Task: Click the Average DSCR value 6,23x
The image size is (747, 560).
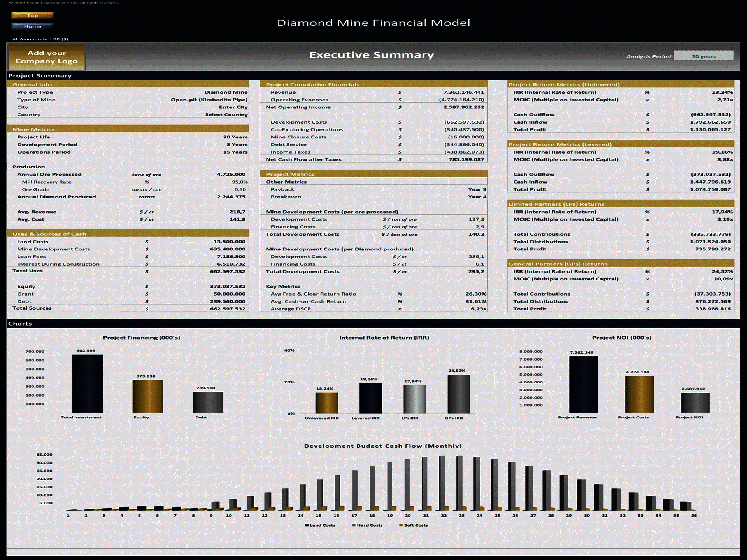Action: [x=479, y=309]
